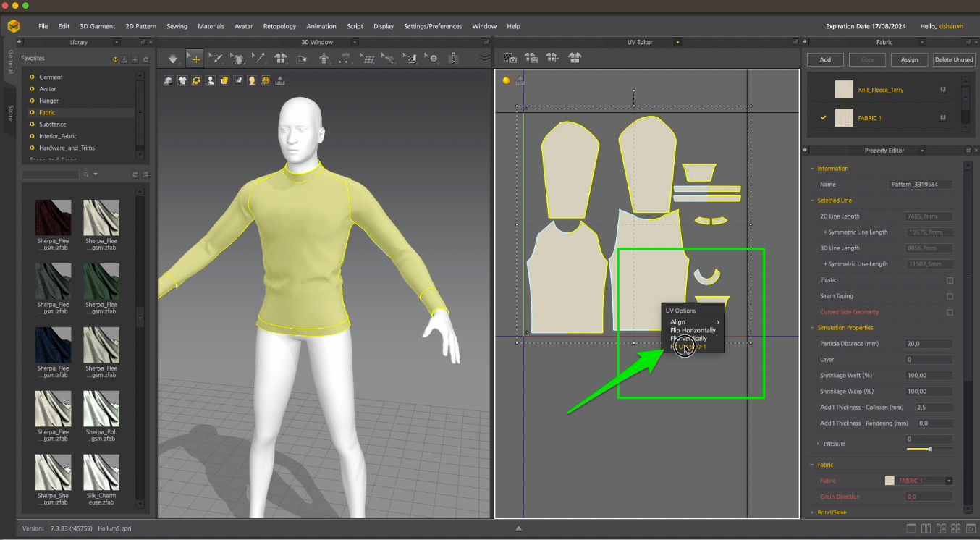Click the yellow avatar head display icon
This screenshot has width=980, height=540.
pos(252,80)
